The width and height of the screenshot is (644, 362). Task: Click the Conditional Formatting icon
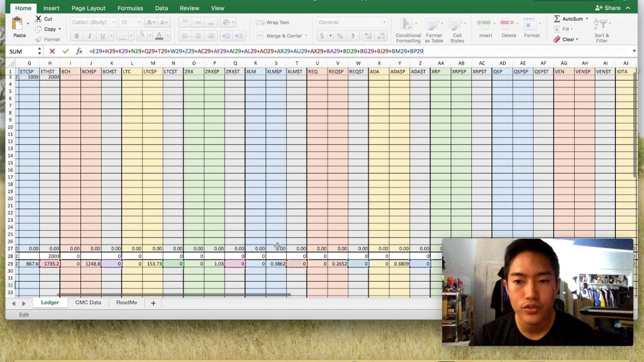408,25
